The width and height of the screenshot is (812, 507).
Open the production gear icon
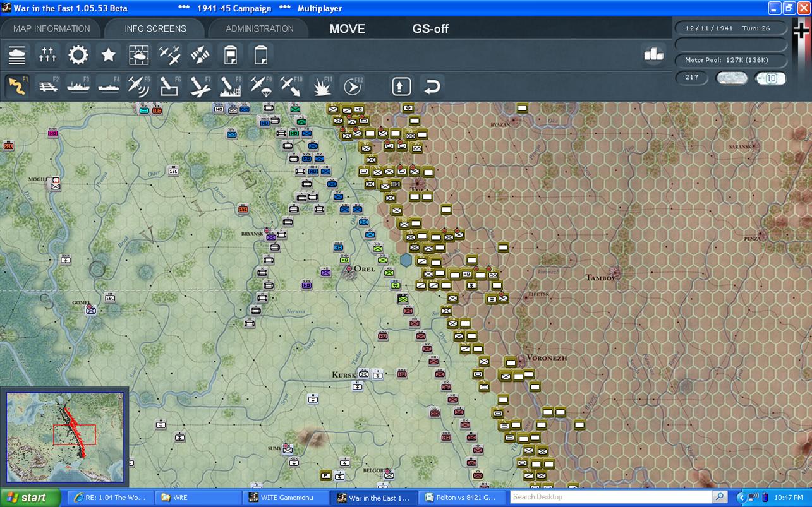78,55
